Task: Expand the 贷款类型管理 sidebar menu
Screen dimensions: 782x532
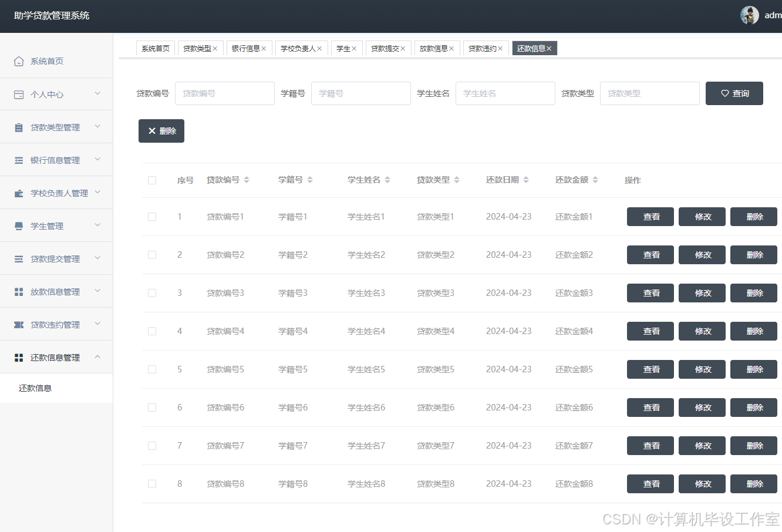Action: [x=97, y=126]
